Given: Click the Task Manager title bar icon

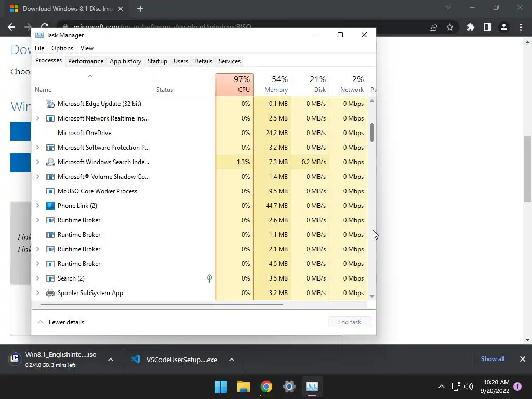Looking at the screenshot, I should coord(39,35).
